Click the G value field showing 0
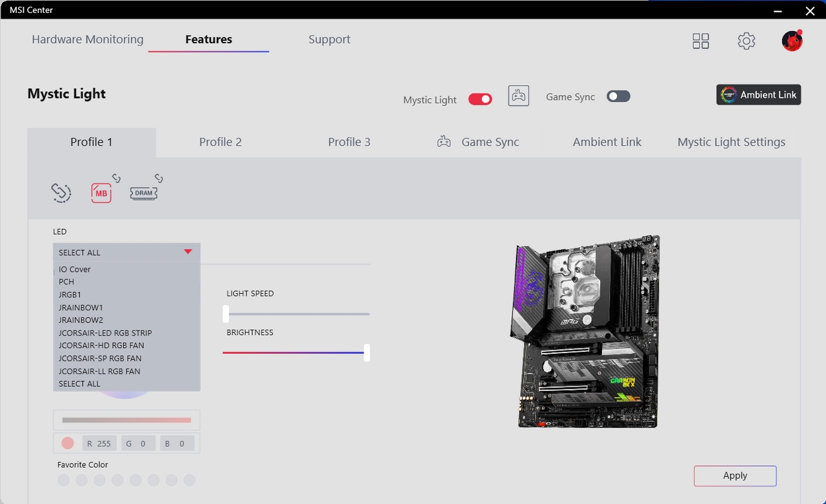Screen dimensions: 826x504 (x=138, y=443)
